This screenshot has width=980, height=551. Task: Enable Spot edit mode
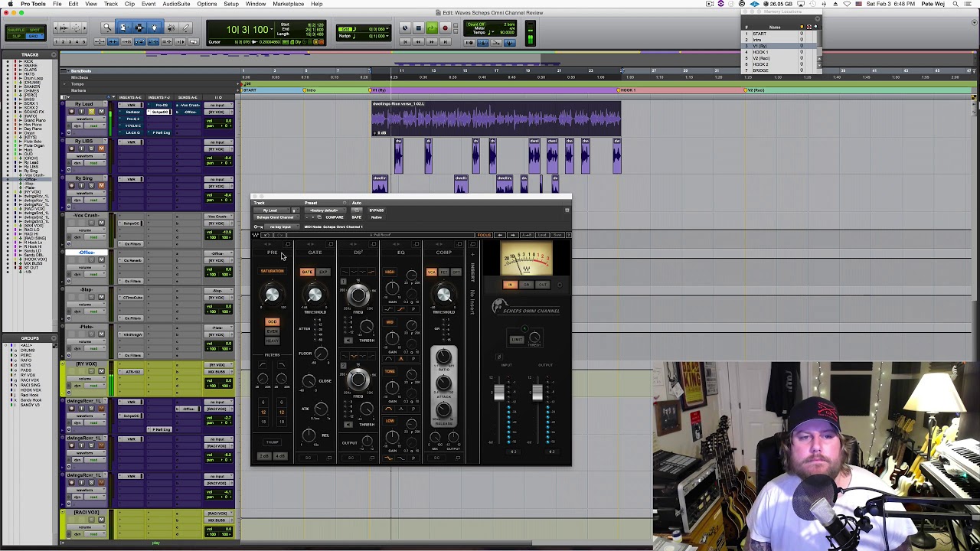click(x=34, y=30)
